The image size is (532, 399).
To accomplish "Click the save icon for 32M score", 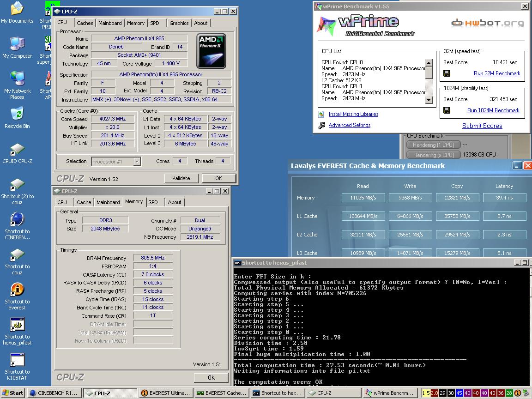I will (x=447, y=73).
